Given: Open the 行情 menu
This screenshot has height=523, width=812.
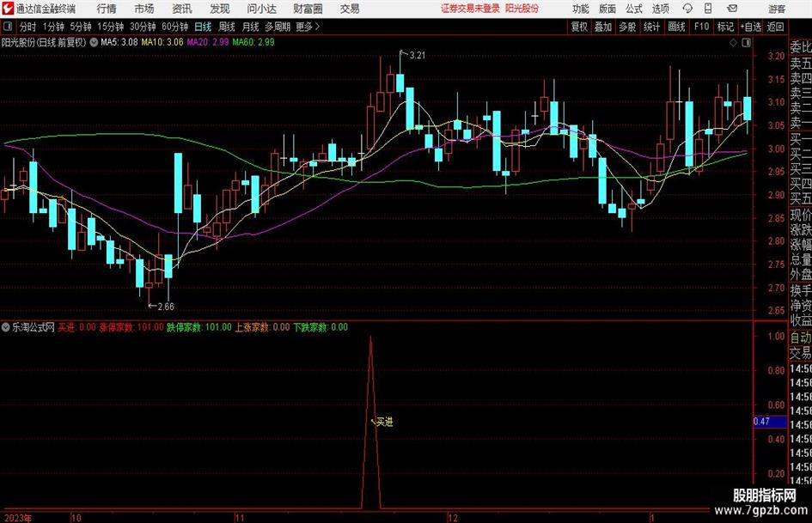Looking at the screenshot, I should coord(107,9).
